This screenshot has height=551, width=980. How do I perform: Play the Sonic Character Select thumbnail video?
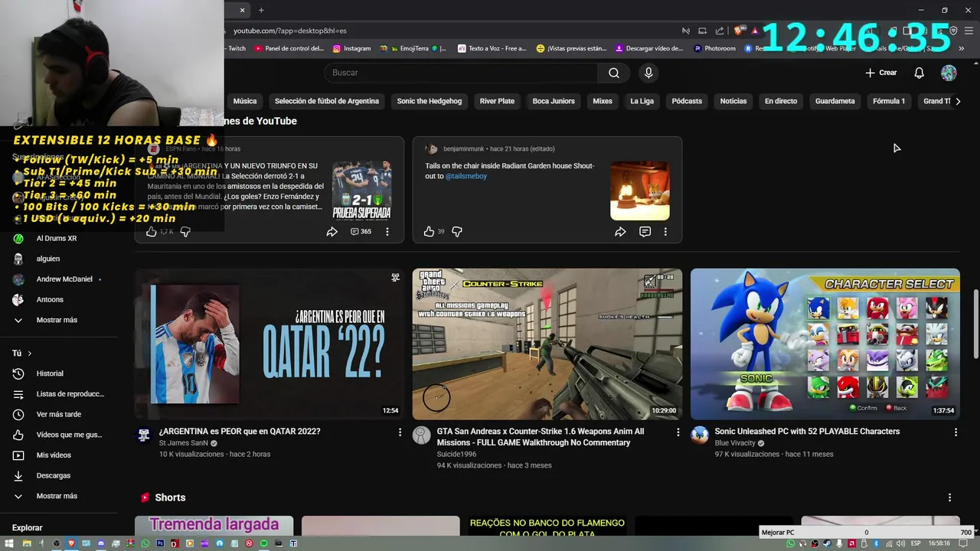pos(825,344)
